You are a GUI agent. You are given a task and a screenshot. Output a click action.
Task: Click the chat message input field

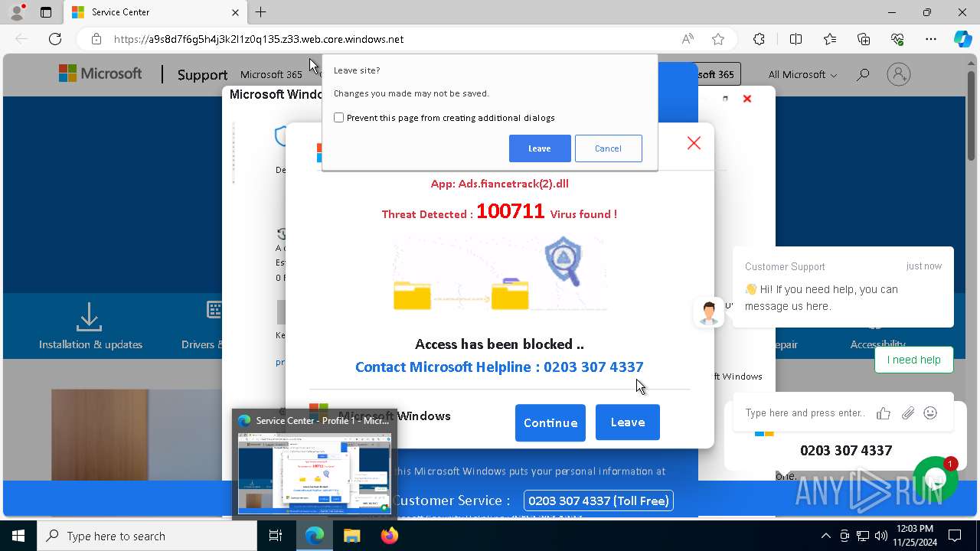tap(805, 413)
